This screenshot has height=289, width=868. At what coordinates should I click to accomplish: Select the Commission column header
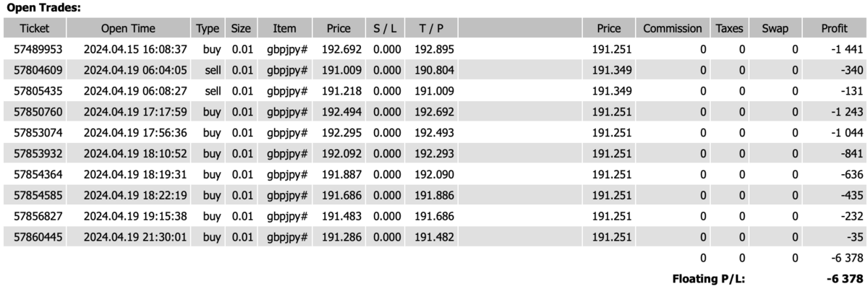pyautogui.click(x=673, y=29)
